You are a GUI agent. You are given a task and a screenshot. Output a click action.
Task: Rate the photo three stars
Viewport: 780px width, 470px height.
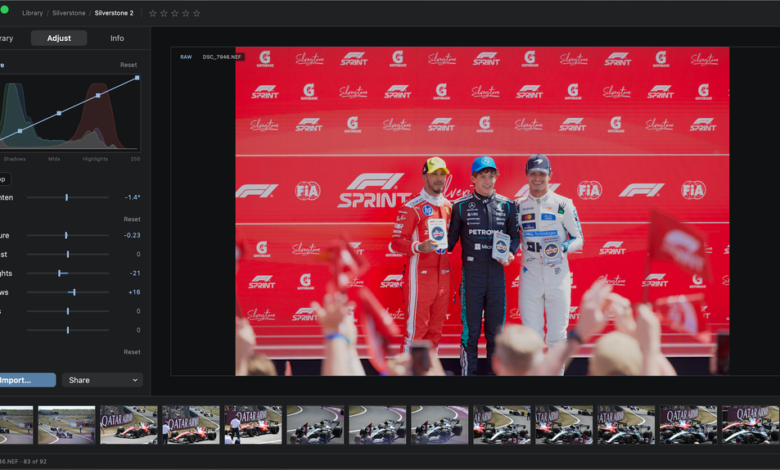(175, 13)
